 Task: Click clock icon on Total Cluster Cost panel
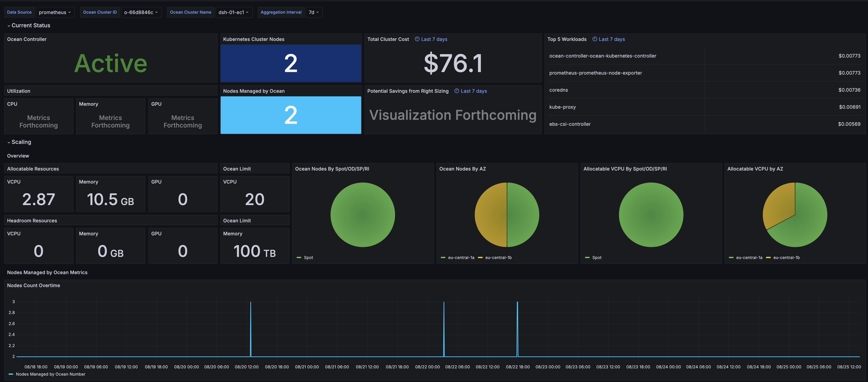coord(417,39)
